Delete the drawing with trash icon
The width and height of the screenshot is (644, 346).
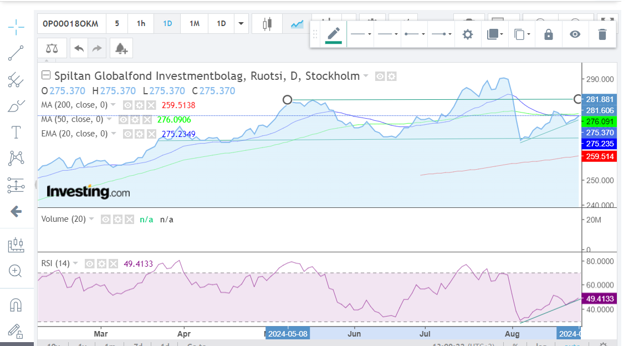pos(602,34)
